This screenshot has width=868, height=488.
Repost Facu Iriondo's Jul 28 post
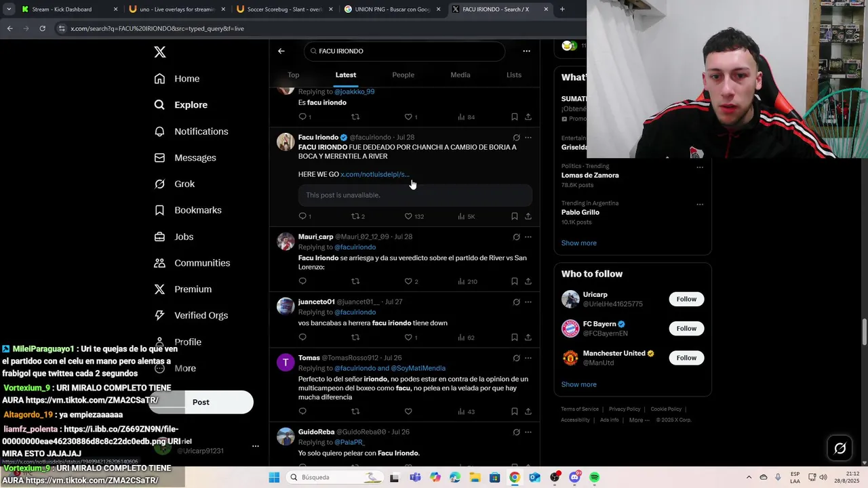tap(355, 216)
